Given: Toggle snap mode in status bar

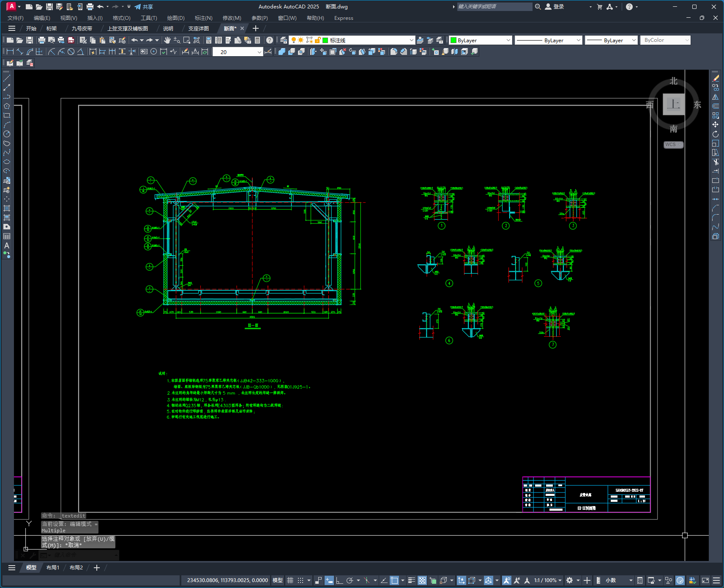Looking at the screenshot, I should point(301,580).
